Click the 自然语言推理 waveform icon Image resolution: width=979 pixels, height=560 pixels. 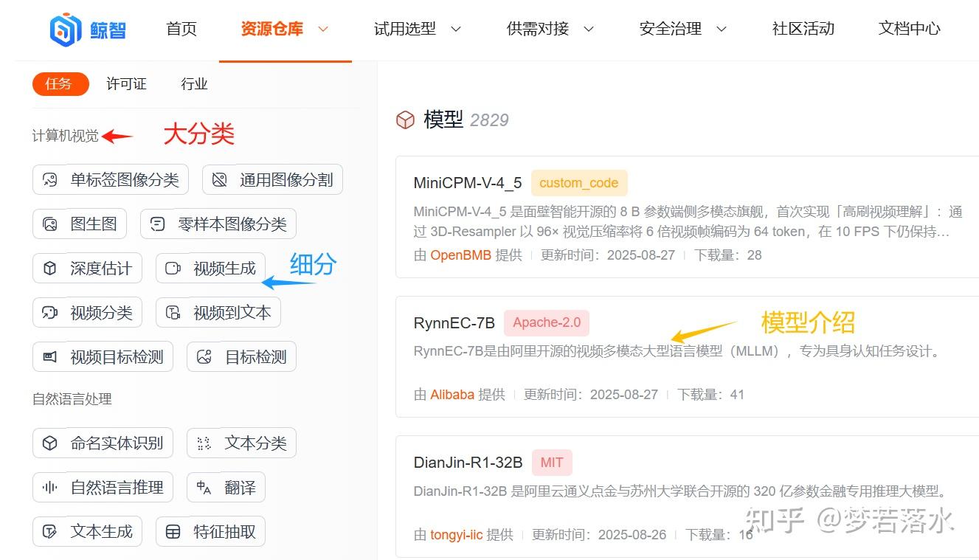click(50, 488)
